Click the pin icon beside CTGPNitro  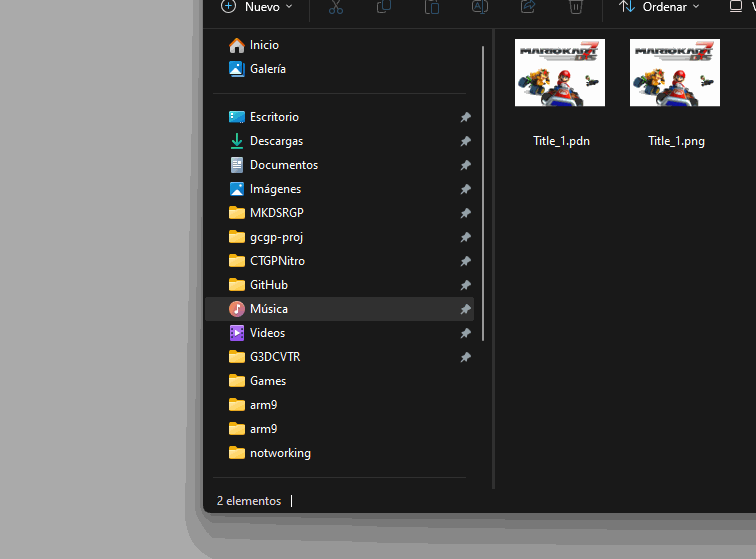[465, 261]
